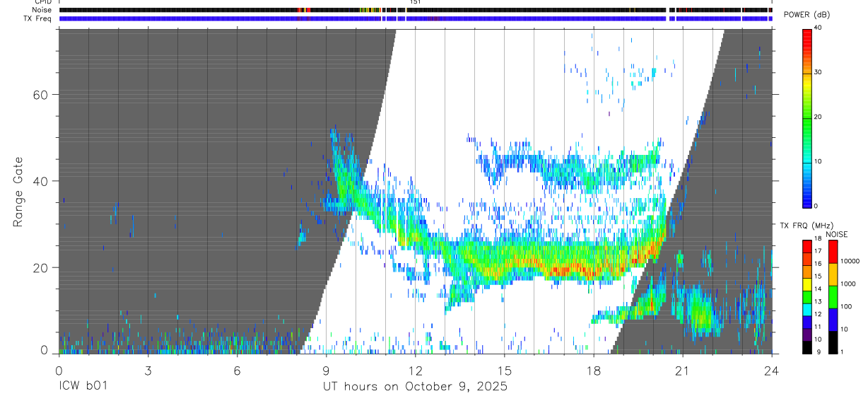Click the 40 tick on Range Gate axis
This screenshot has height=401, width=868.
pos(40,181)
